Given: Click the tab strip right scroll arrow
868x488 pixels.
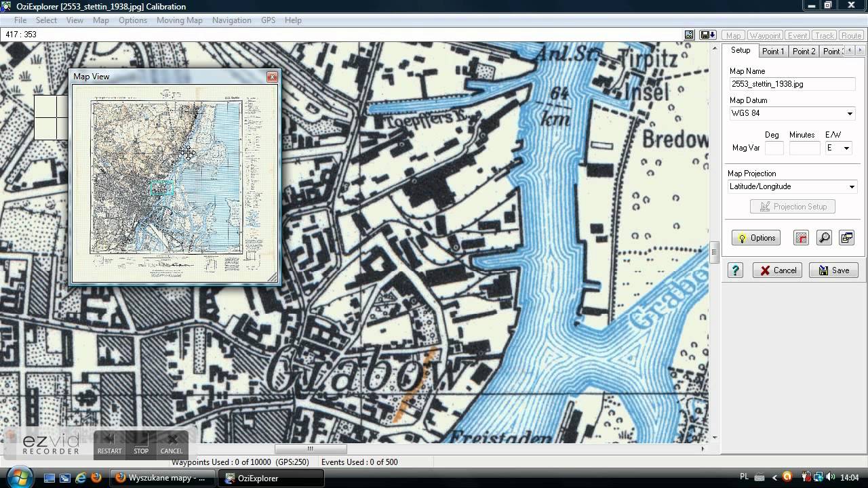Looking at the screenshot, I should pyautogui.click(x=861, y=51).
